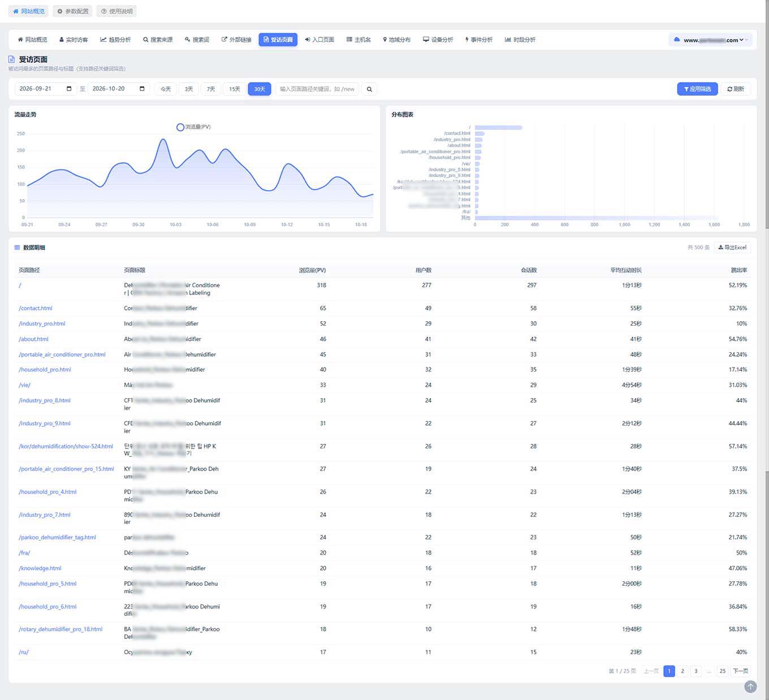Click the 跳出率 column header
The width and height of the screenshot is (769, 700).
click(x=739, y=270)
